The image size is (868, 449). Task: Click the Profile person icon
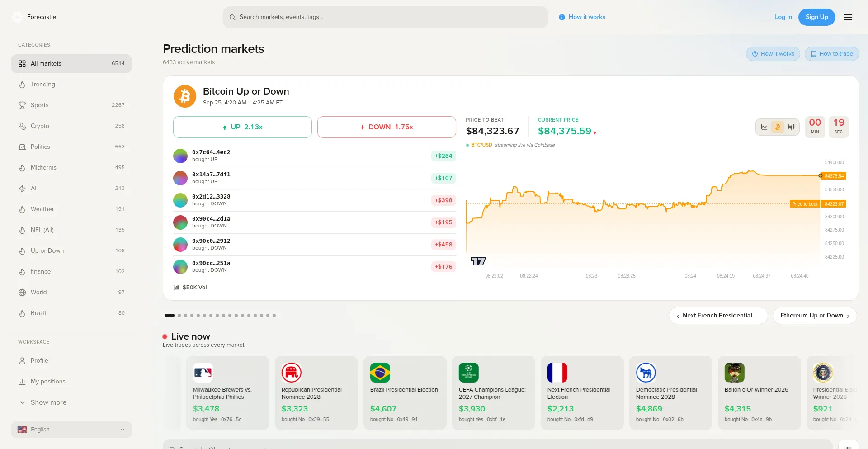point(22,361)
